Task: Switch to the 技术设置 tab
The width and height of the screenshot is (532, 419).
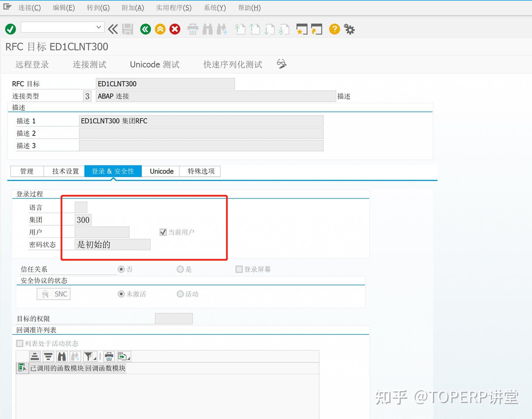Action: tap(65, 171)
